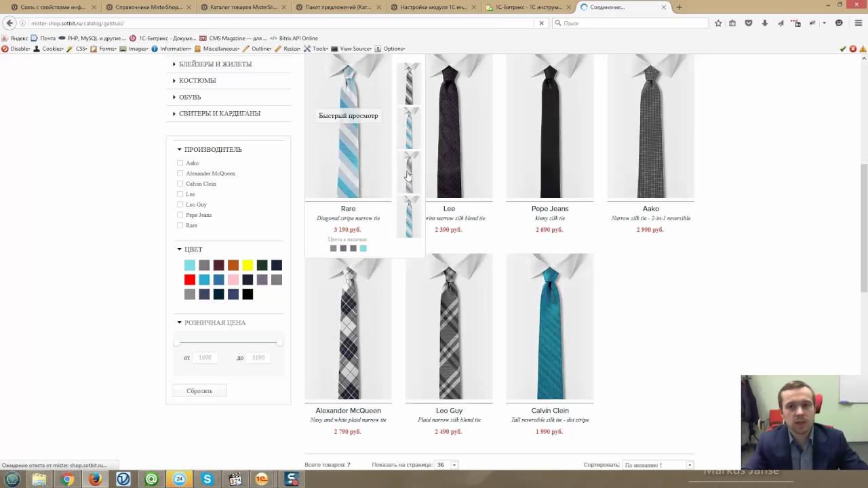Open the items-per-page dropdown showing 36
The width and height of the screenshot is (868, 488).
click(447, 465)
